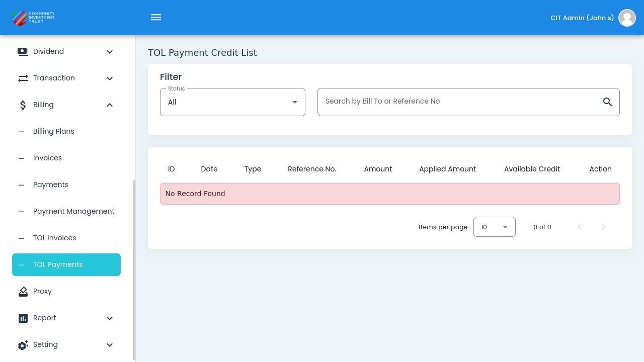Open the Items per page dropdown
The width and height of the screenshot is (644, 362).
[494, 227]
